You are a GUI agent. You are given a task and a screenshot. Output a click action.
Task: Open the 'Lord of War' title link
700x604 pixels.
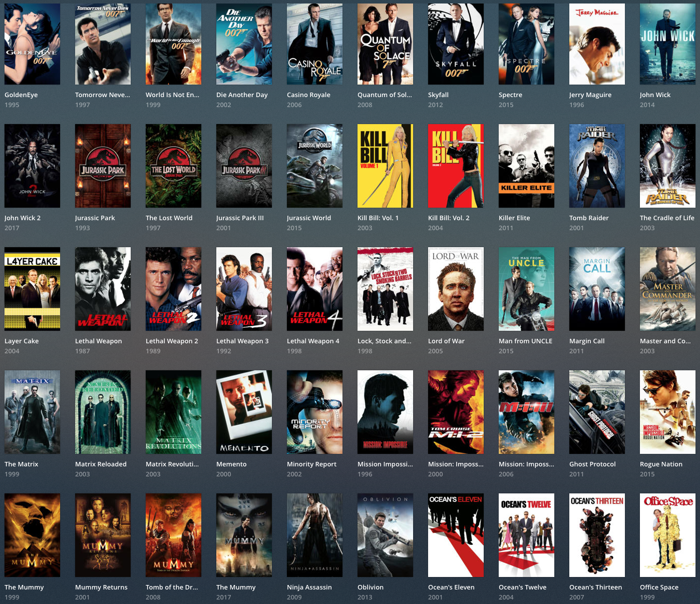pos(446,341)
